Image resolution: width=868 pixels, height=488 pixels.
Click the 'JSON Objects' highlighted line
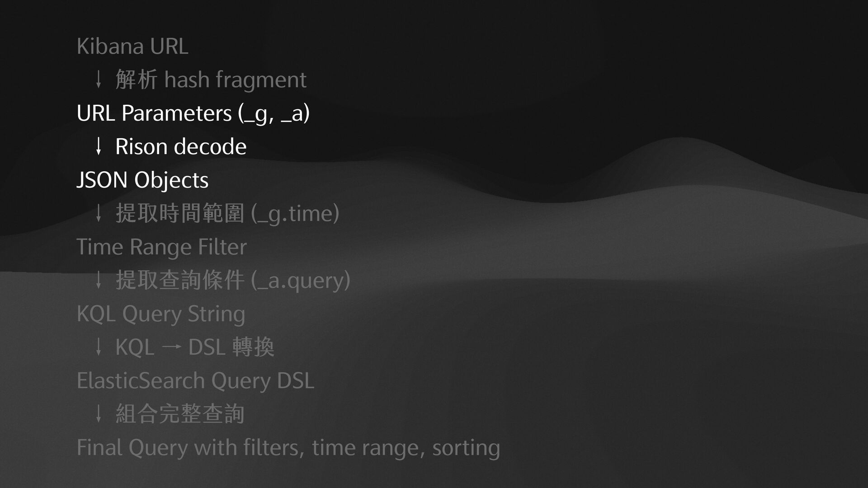pyautogui.click(x=142, y=180)
